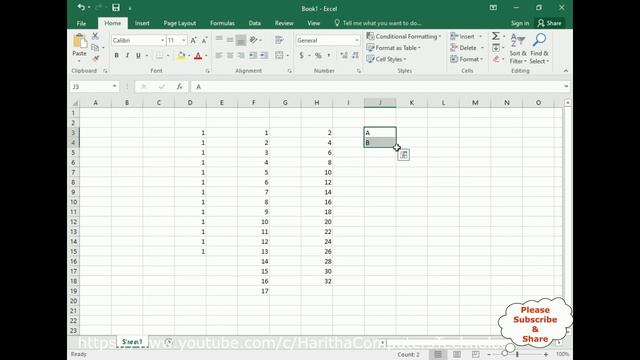Screen dimensions: 640x360
Task: Click the Merge & Center icon
Action: point(279,56)
